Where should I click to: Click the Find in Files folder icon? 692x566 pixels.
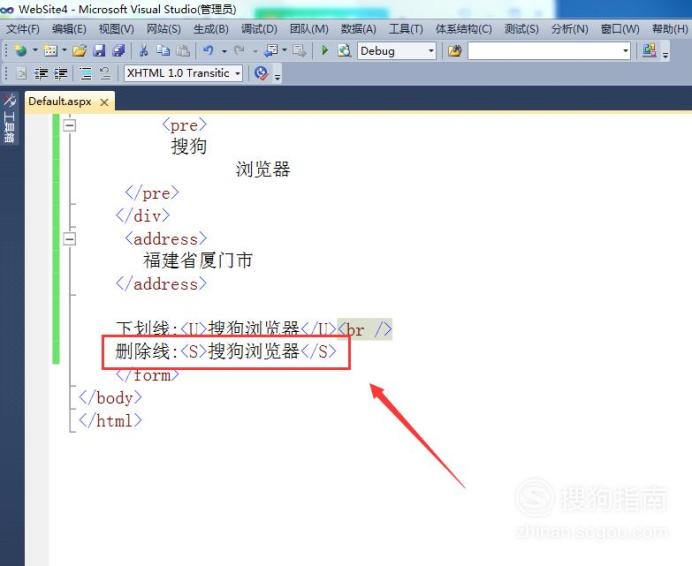(x=455, y=51)
